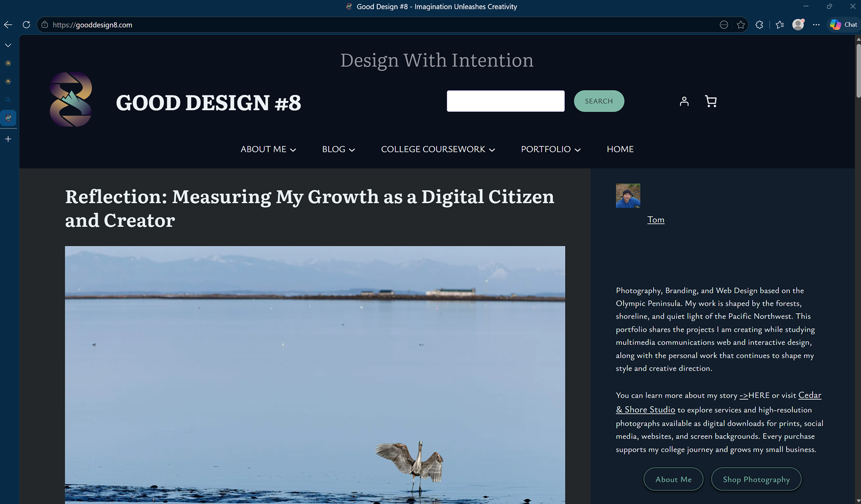Open the Tom author link
Image resolution: width=861 pixels, height=504 pixels.
click(x=656, y=220)
